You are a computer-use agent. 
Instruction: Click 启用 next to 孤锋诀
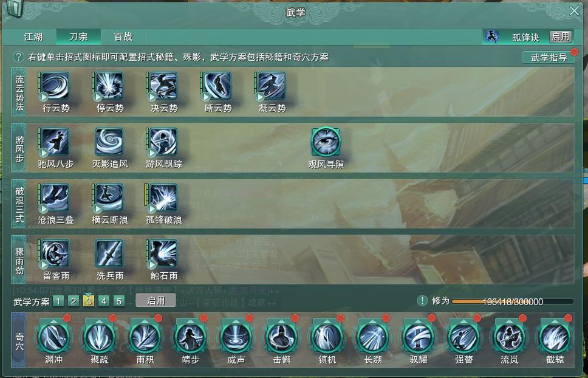561,36
